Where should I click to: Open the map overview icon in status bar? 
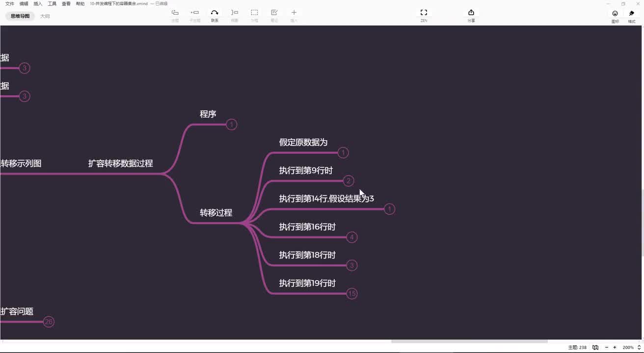595,347
